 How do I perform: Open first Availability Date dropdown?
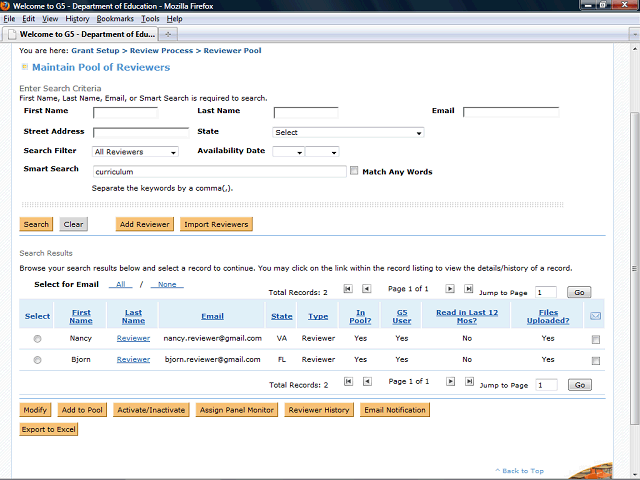coord(287,152)
